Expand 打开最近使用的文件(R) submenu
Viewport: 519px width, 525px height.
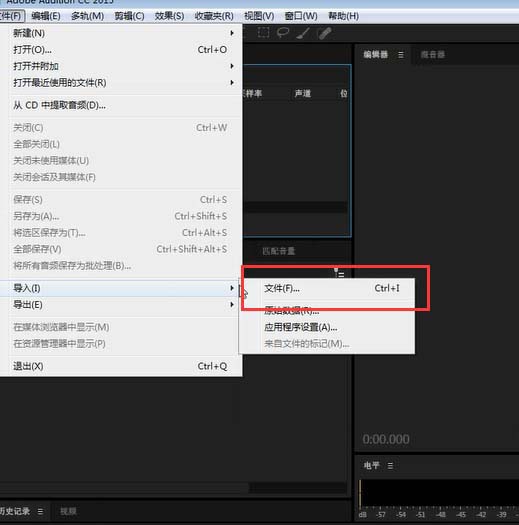(x=121, y=82)
